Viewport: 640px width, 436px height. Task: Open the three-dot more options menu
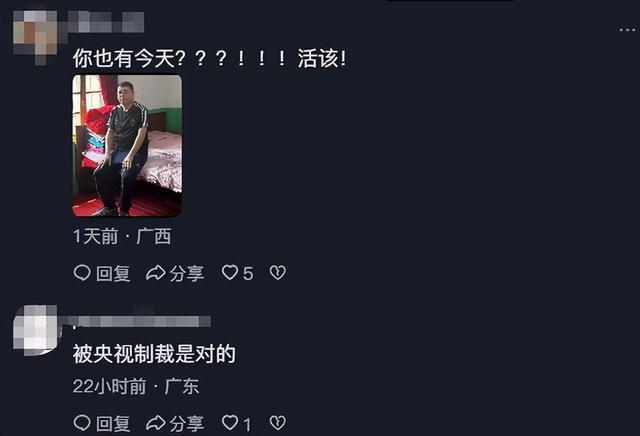pos(627,30)
